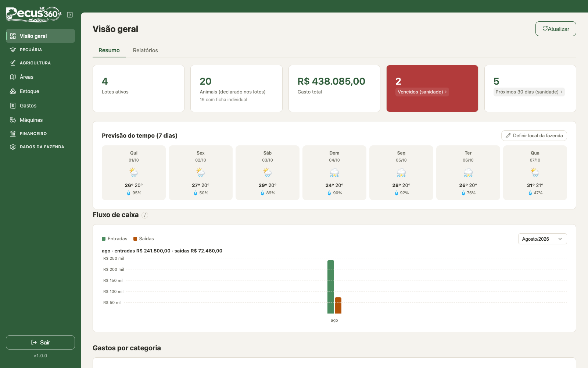Open the Vencidos (sanidade) link
The width and height of the screenshot is (588, 368).
pyautogui.click(x=422, y=92)
